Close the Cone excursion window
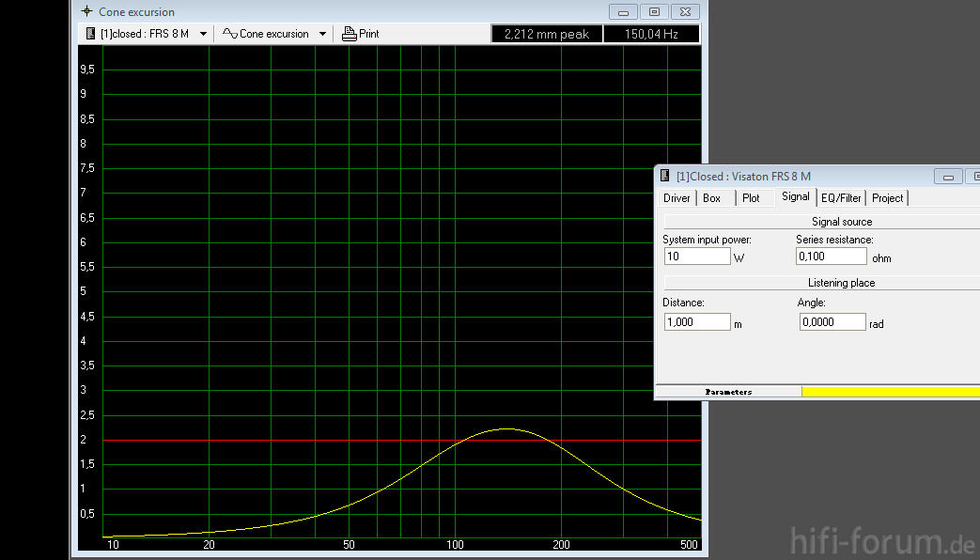The height and width of the screenshot is (560, 980). [687, 12]
